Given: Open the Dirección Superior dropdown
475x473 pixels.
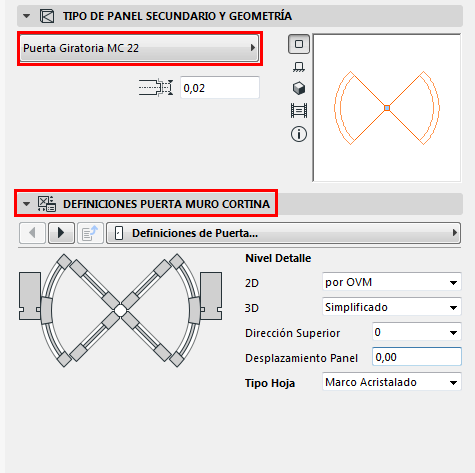Looking at the screenshot, I should tap(417, 332).
